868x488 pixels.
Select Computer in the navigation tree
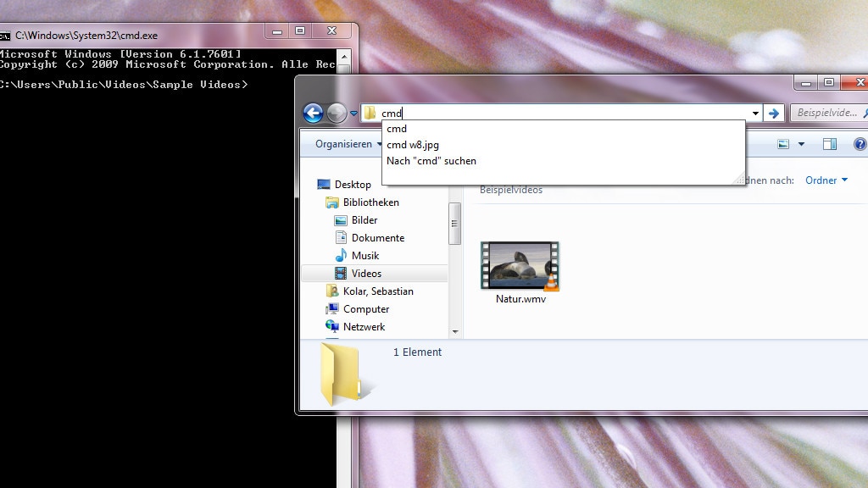[x=366, y=308]
